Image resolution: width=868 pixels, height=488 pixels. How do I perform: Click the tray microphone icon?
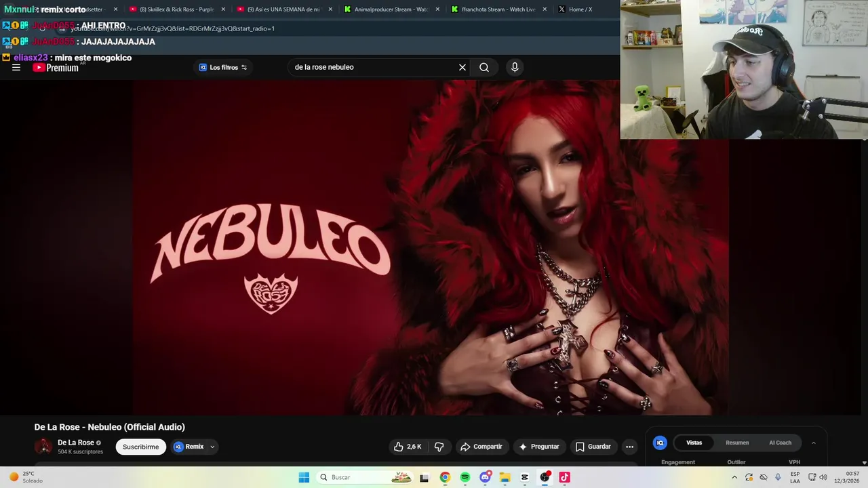point(778,477)
